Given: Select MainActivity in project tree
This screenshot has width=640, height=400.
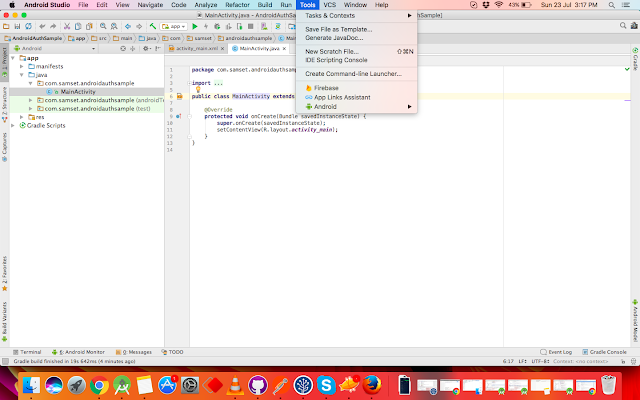Looking at the screenshot, I should tap(78, 92).
